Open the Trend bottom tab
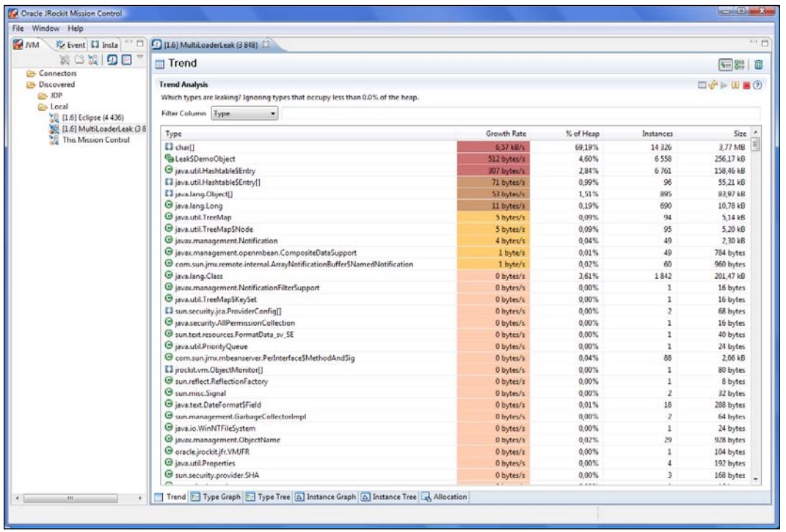 [170, 497]
